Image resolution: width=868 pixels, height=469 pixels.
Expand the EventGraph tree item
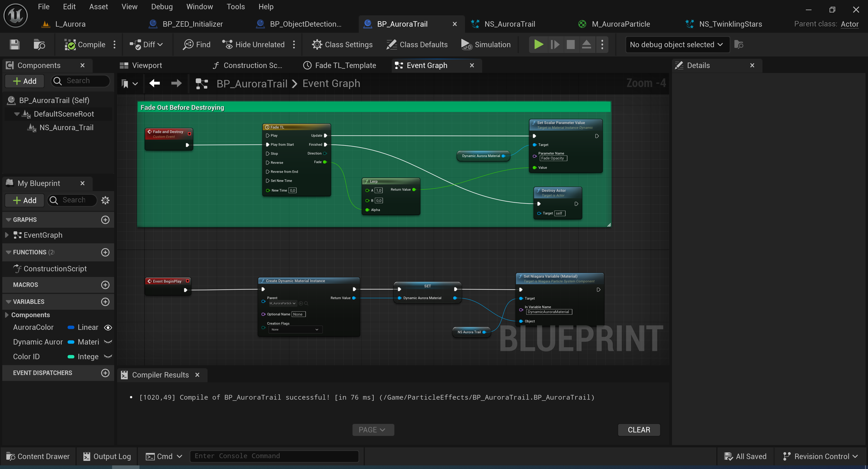click(7, 235)
